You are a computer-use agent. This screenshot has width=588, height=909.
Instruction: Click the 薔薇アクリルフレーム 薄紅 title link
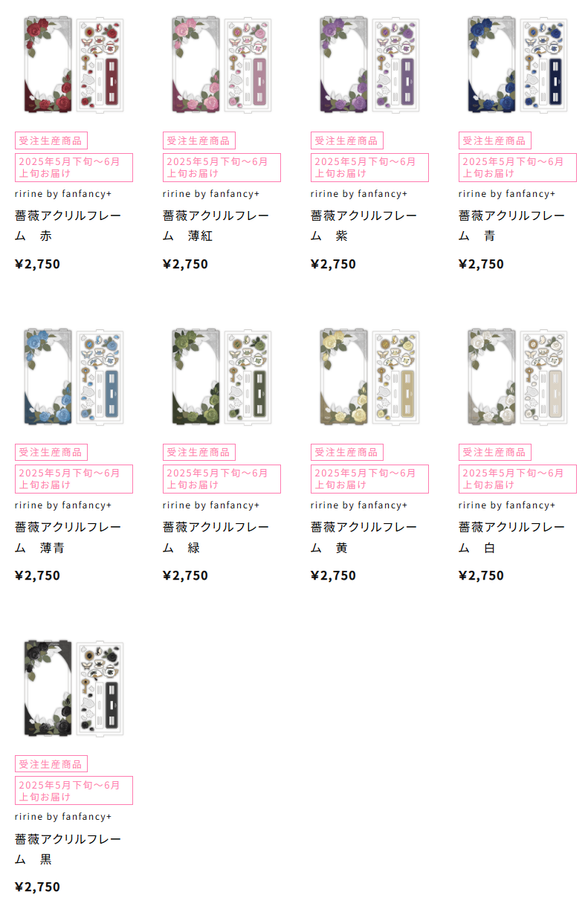tap(216, 226)
